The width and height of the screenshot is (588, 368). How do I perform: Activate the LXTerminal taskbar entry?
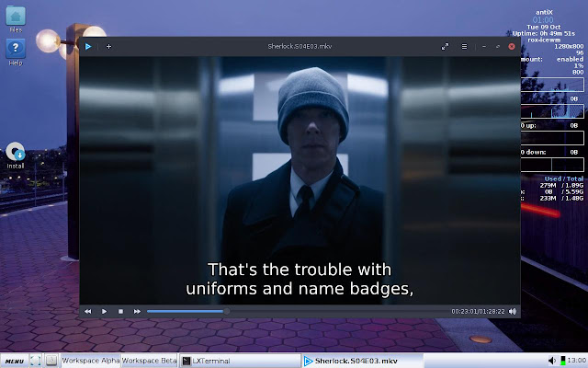[x=240, y=361]
